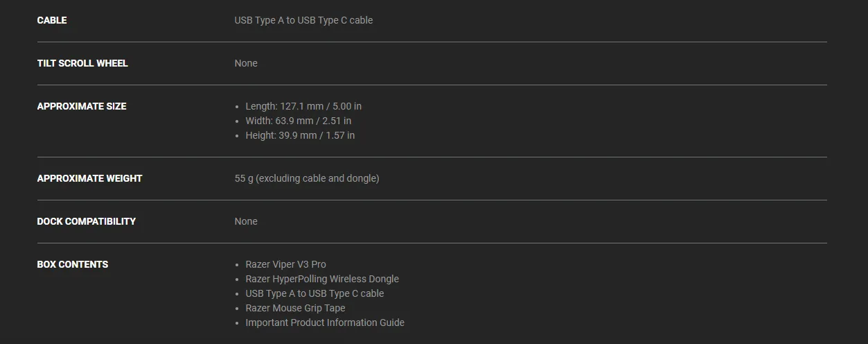Click the CABLE spec label
Image resolution: width=868 pixels, height=344 pixels.
point(52,20)
